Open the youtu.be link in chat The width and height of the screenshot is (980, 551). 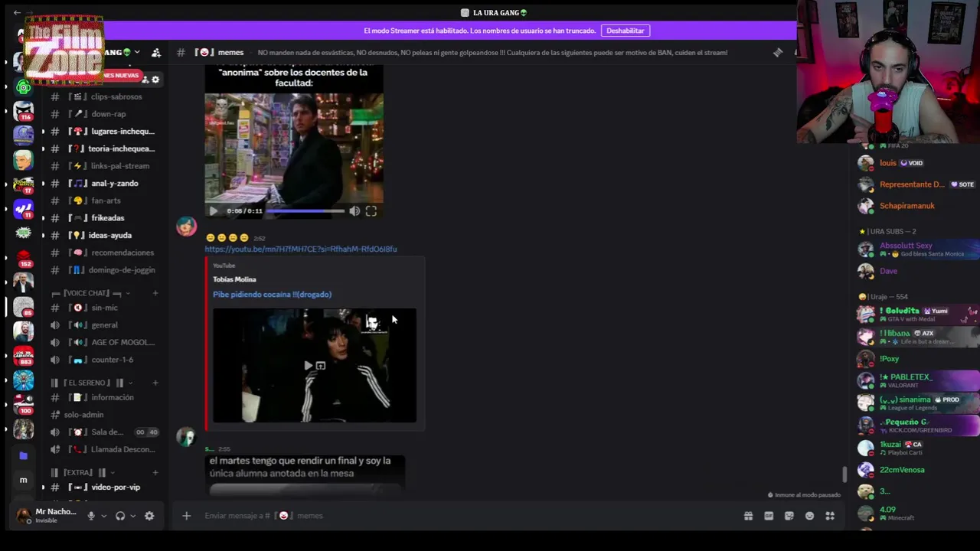click(x=301, y=249)
